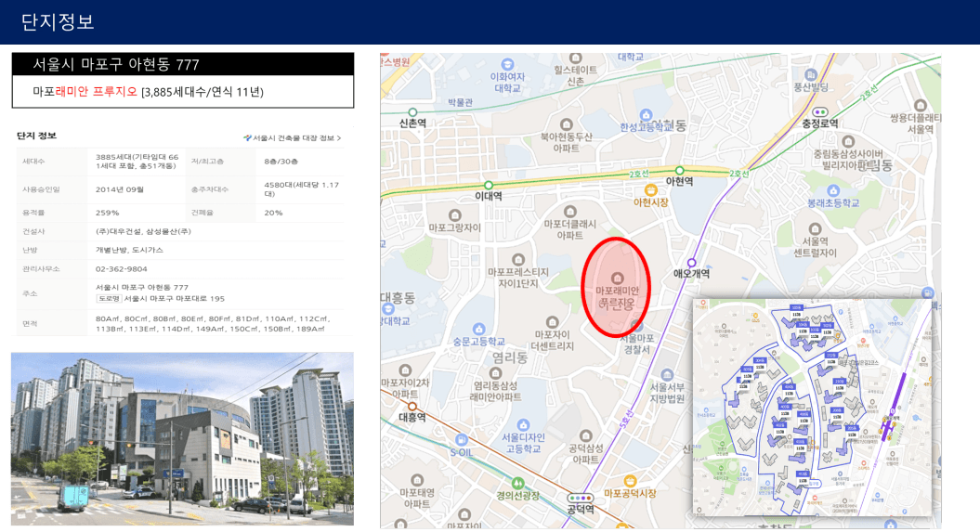Click the 마포래미안푸르지오 pin inside red oval
Screen dimensions: 980x532
pos(617,278)
